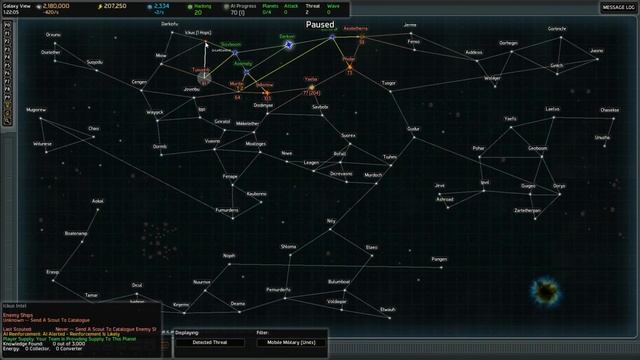640x360 pixels.
Task: Select the Bulumboat planet node
Action: (345, 290)
